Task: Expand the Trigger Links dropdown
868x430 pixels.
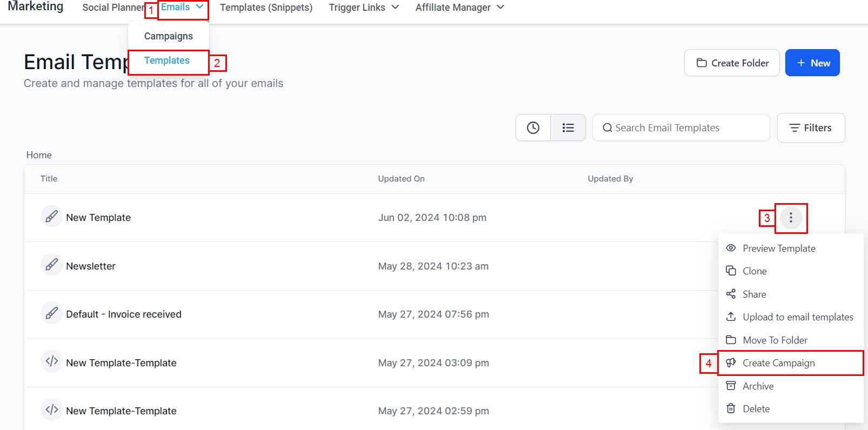Action: point(363,8)
